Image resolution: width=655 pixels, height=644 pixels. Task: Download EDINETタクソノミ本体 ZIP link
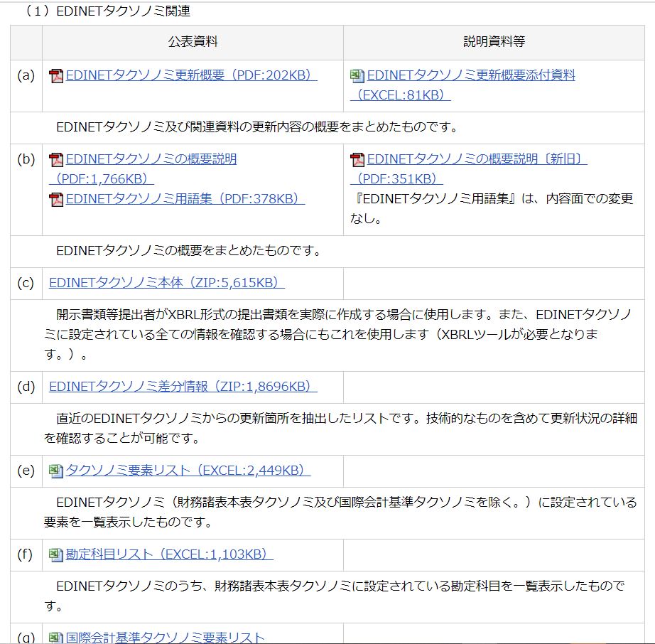[167, 283]
